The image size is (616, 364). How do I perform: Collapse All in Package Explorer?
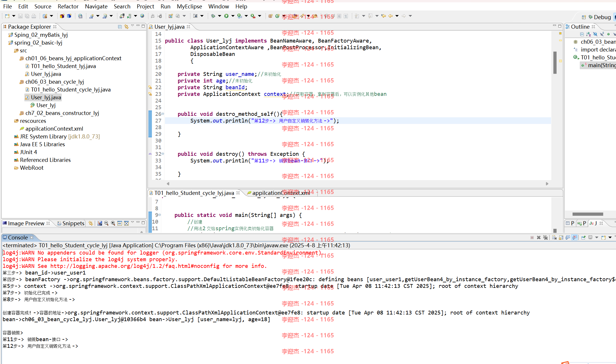tap(120, 27)
